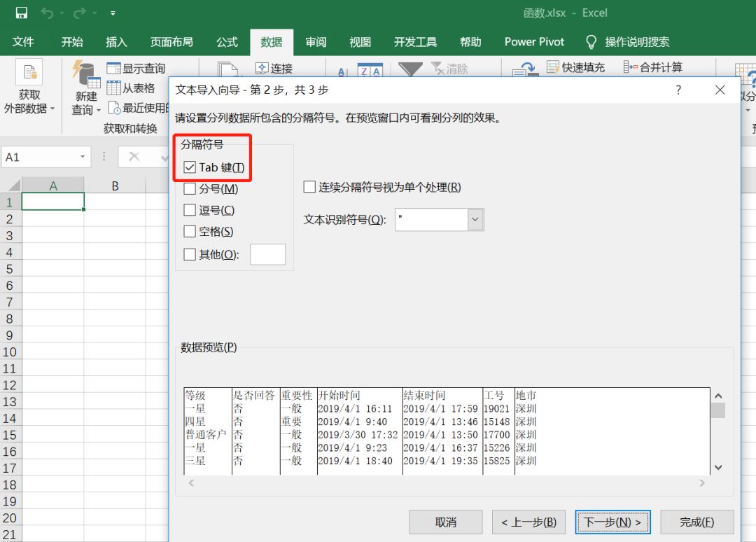
Task: Close the Text Import Wizard dialog
Action: (720, 90)
